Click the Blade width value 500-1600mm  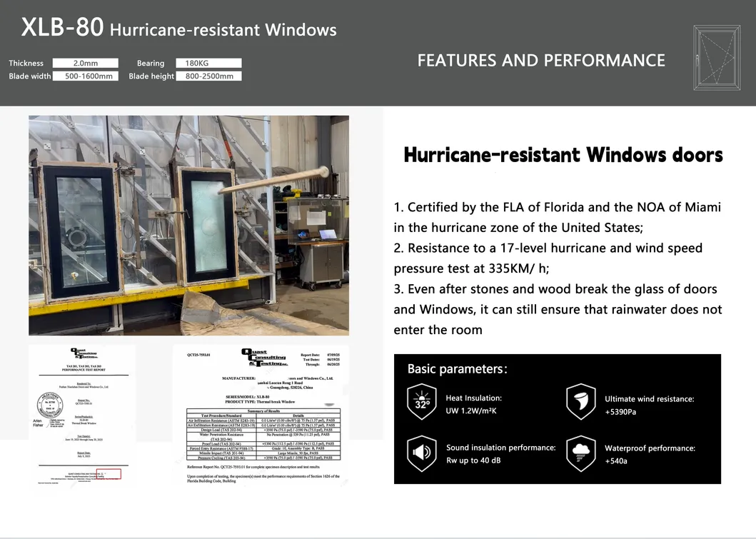(x=86, y=76)
